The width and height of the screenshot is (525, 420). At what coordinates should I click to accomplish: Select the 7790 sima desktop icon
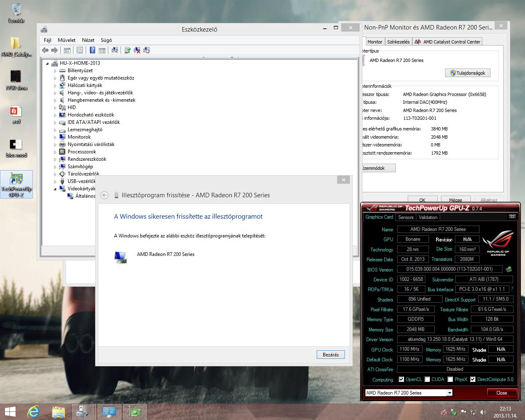coord(16,80)
